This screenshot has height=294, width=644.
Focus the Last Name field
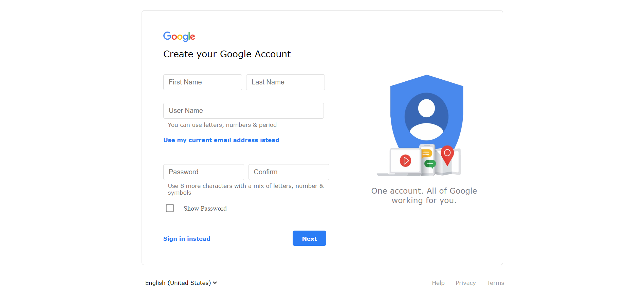(x=286, y=82)
